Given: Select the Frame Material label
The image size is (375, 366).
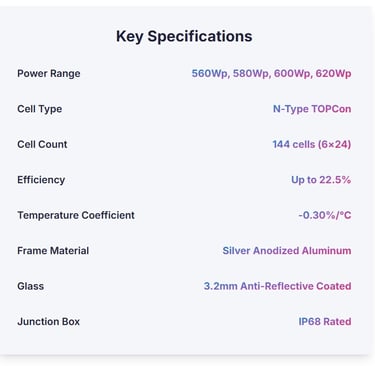Looking at the screenshot, I should (53, 251).
